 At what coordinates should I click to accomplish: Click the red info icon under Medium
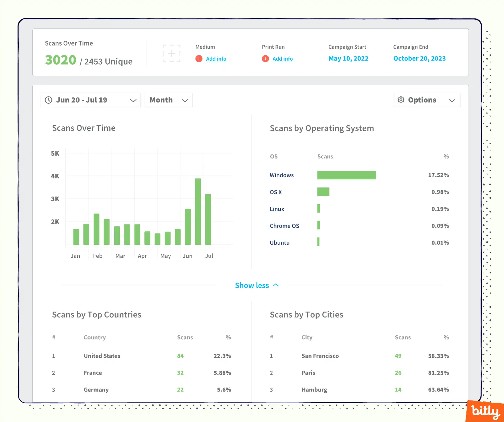[x=199, y=59]
